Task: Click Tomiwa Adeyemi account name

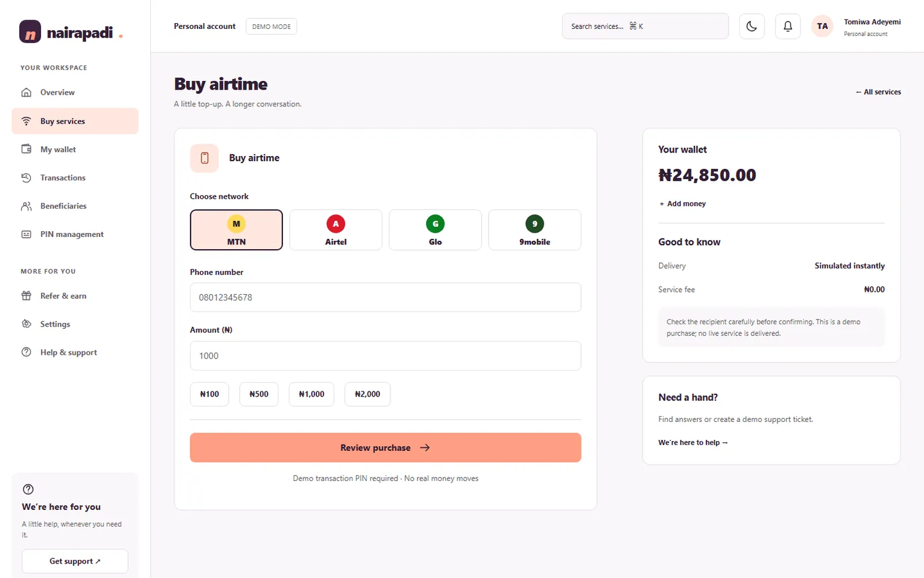Action: pyautogui.click(x=872, y=22)
